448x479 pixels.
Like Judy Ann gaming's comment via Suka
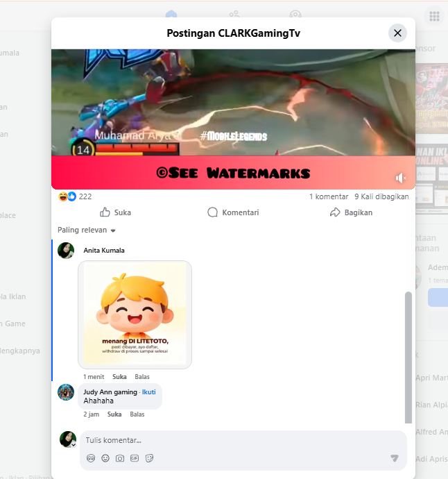click(114, 414)
